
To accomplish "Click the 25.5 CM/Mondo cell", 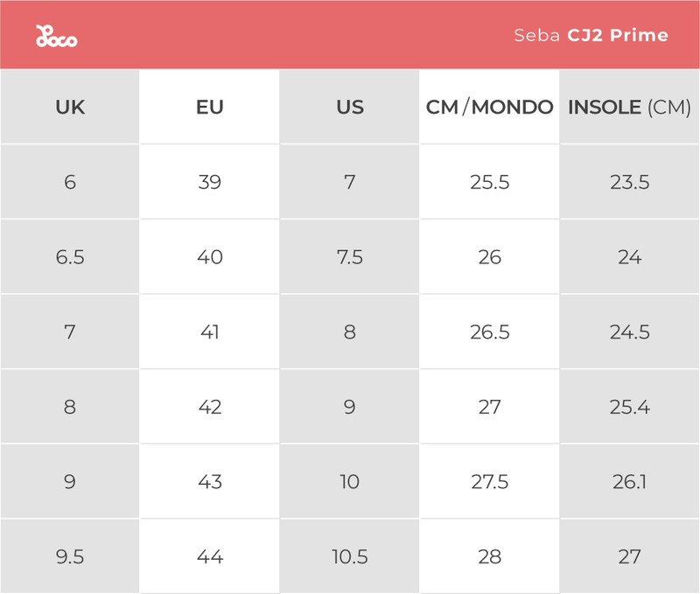I will [x=489, y=183].
